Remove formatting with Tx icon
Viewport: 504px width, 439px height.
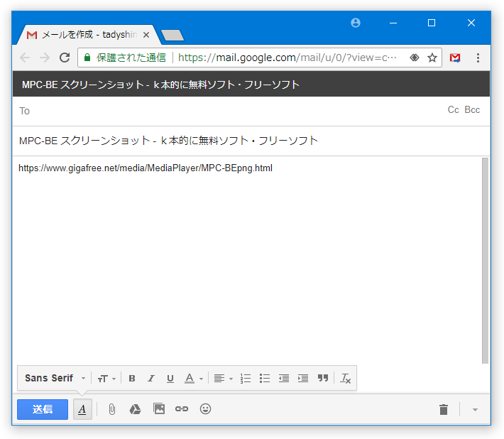pos(346,379)
